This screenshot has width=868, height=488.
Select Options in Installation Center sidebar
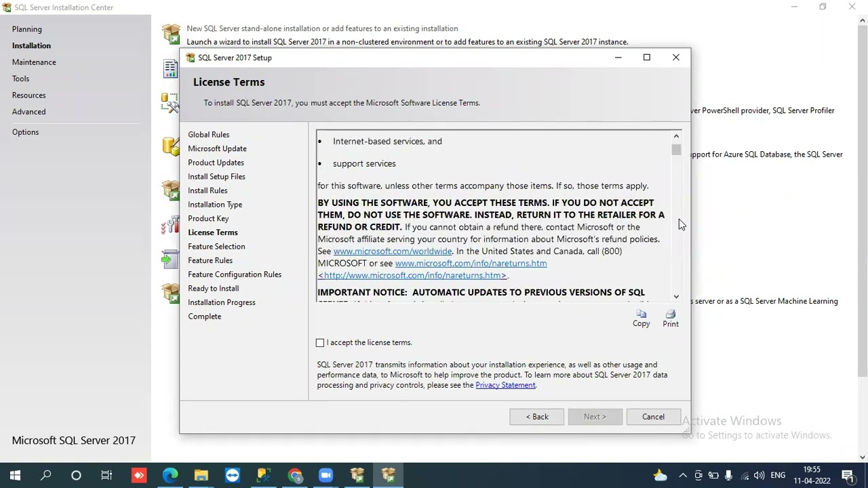click(x=25, y=132)
